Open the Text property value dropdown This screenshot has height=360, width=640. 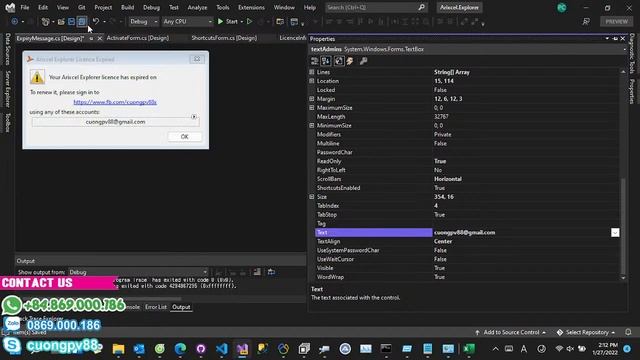tap(615, 232)
